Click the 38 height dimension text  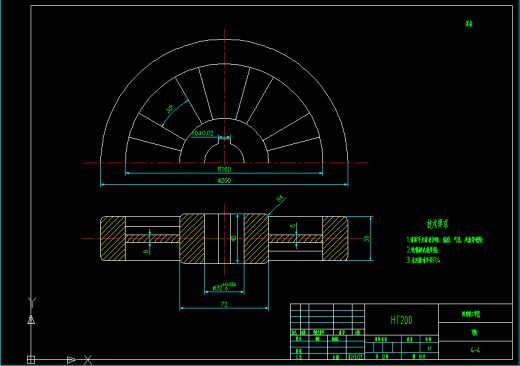[x=366, y=238]
